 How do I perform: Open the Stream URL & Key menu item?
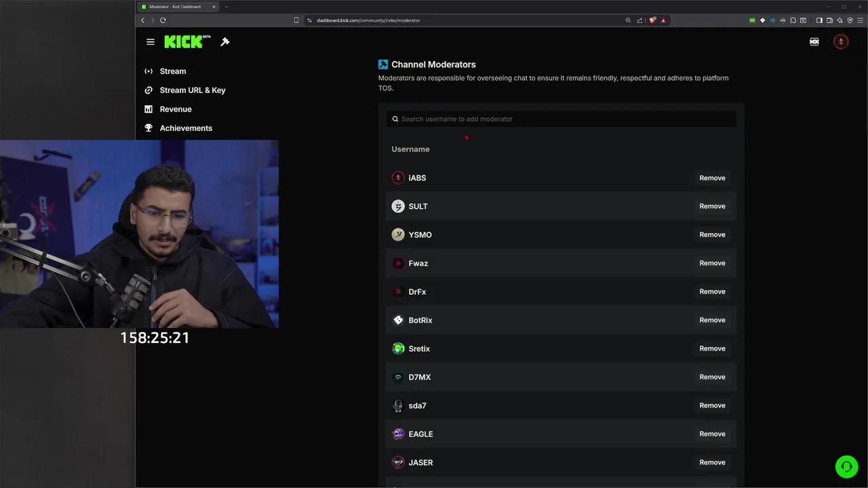193,90
